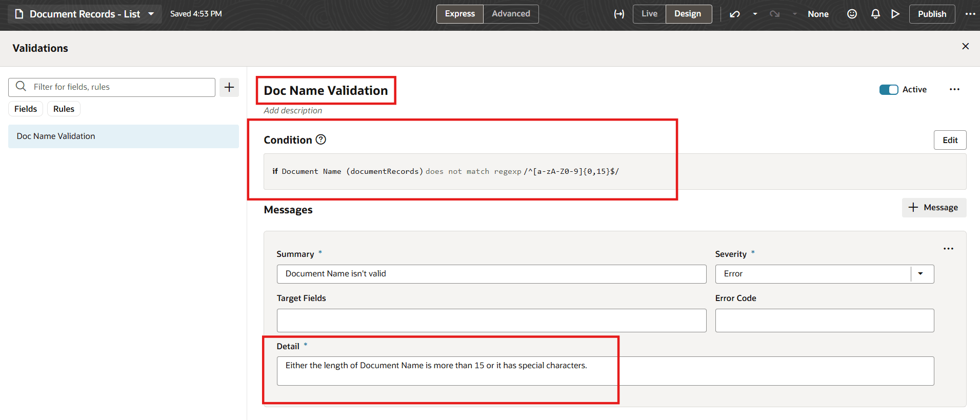Viewport: 980px width, 420px height.
Task: Add a new Message
Action: [x=934, y=208]
